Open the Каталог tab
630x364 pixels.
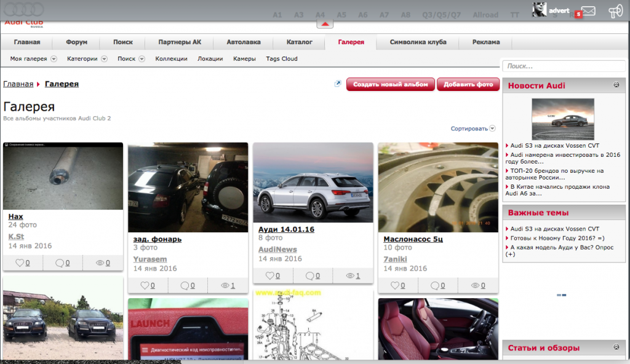pyautogui.click(x=300, y=42)
